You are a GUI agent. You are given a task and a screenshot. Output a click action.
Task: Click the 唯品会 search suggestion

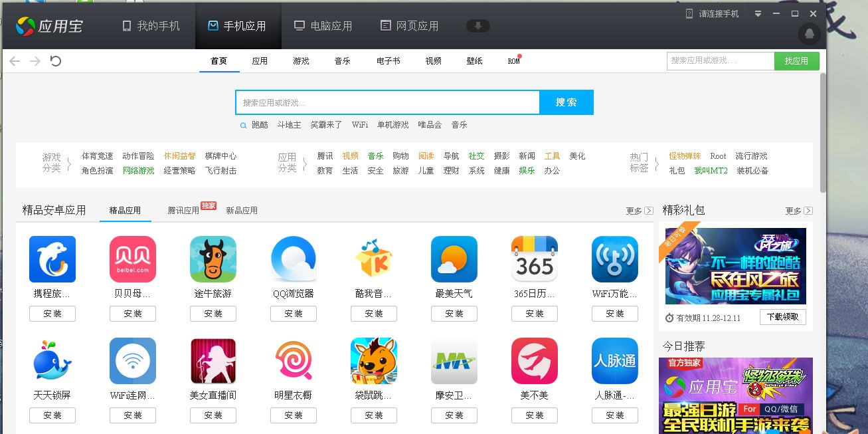[430, 125]
